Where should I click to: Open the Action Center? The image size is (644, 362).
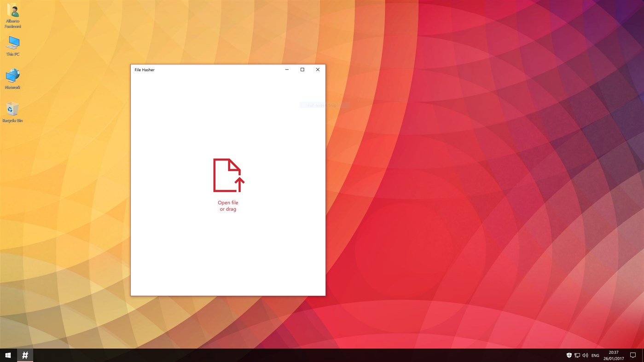(x=633, y=355)
